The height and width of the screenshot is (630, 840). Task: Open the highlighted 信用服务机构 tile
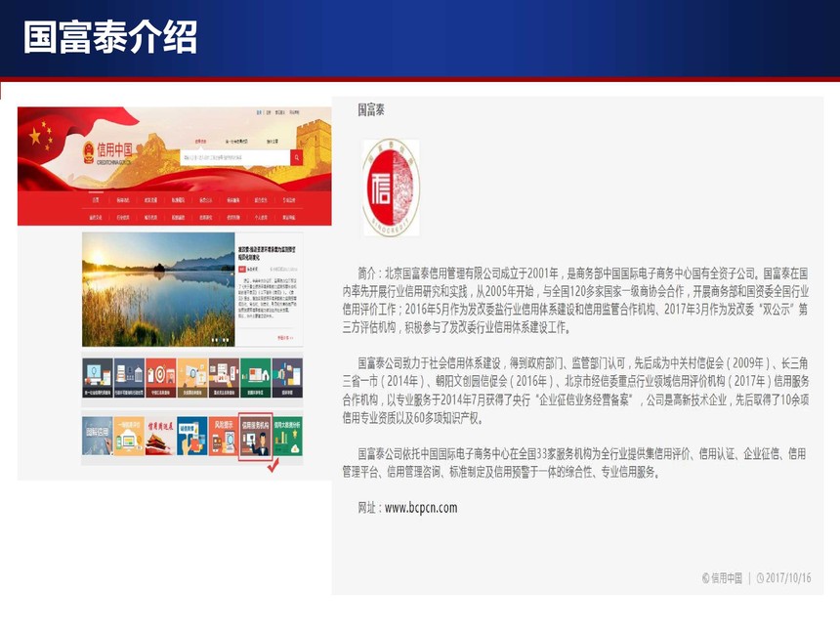256,436
